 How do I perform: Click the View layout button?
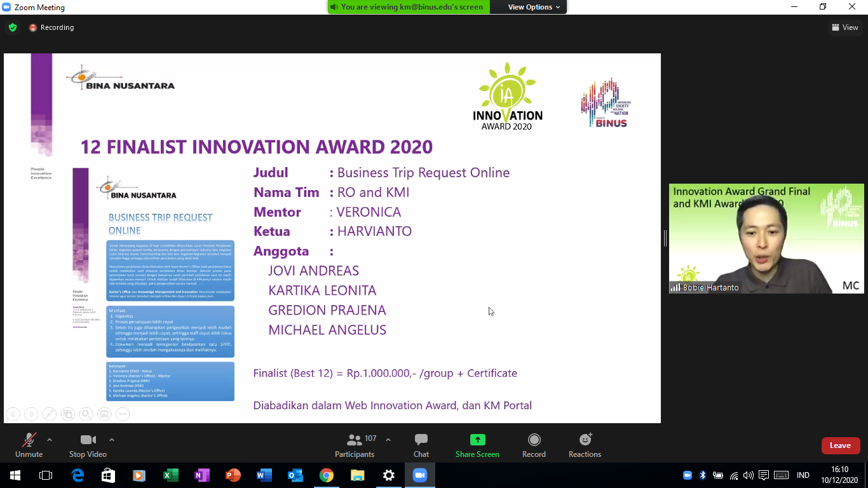point(845,27)
